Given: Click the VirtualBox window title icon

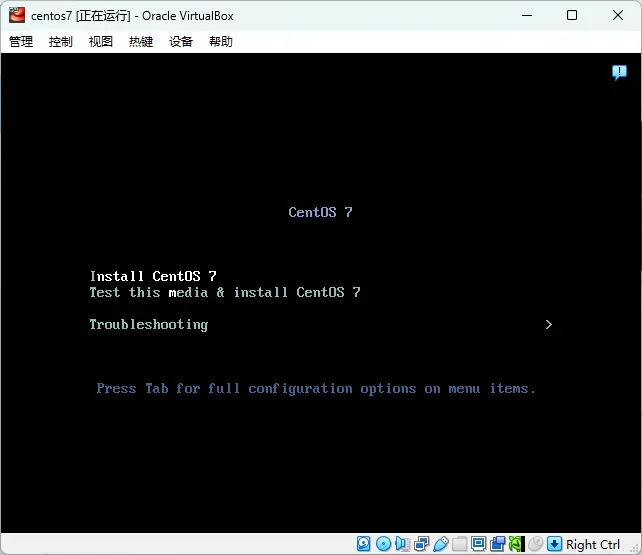Looking at the screenshot, I should (17, 15).
